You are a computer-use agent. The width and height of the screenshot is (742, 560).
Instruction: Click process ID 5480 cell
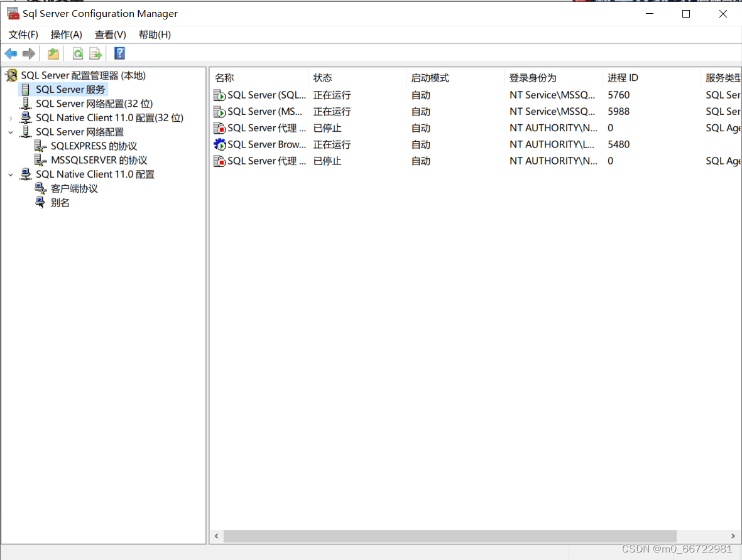pos(618,144)
